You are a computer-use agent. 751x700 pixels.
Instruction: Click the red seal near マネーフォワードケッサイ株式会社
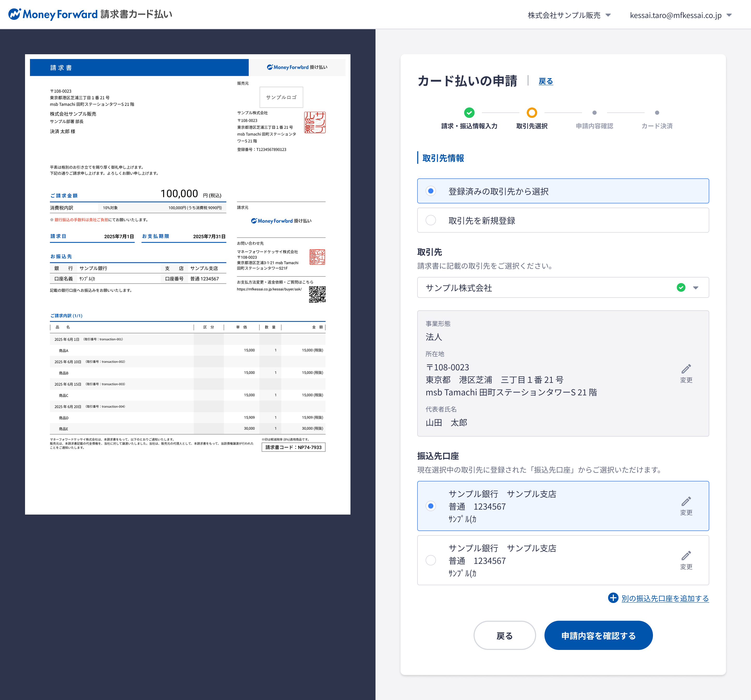point(317,257)
